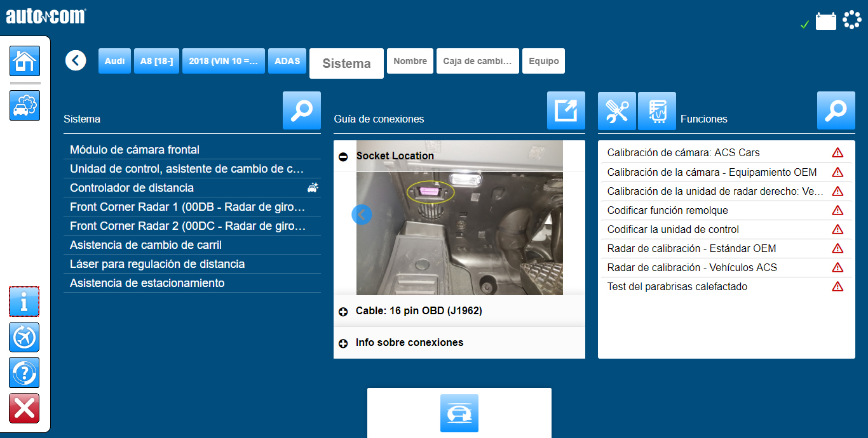Select Módulo de cámara frontal
Image resolution: width=868 pixels, height=438 pixels.
click(x=192, y=150)
